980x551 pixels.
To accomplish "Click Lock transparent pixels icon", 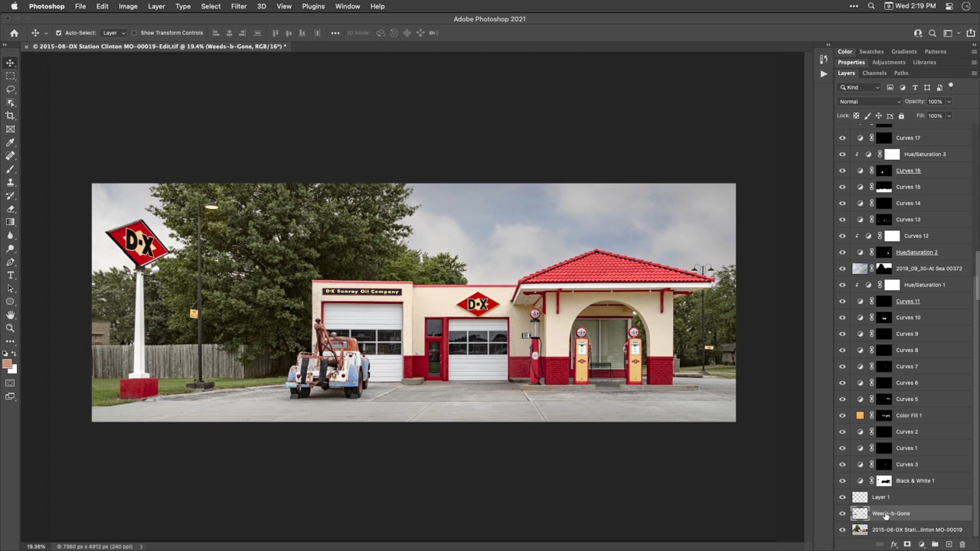I will [856, 116].
